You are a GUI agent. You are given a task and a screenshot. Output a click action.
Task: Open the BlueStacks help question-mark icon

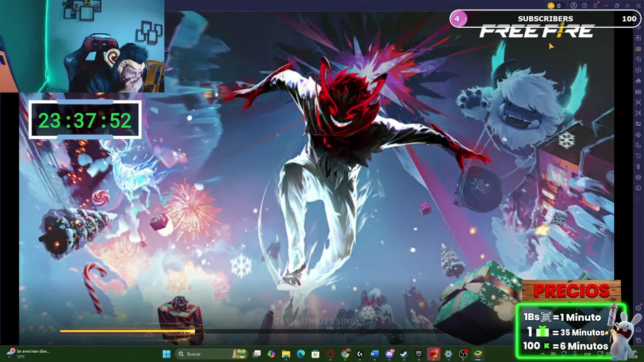(x=584, y=6)
